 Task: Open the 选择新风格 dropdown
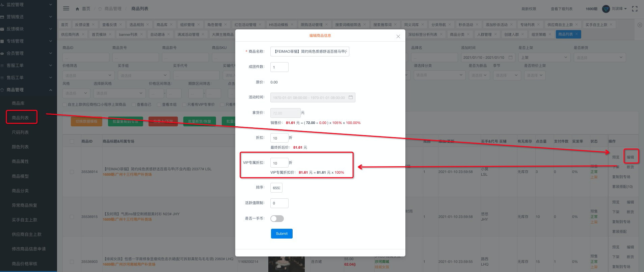tap(119, 93)
